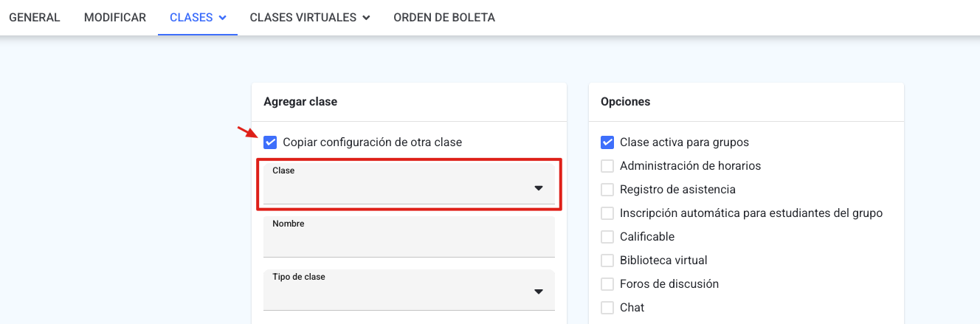Check Foros de discusión

pyautogui.click(x=607, y=284)
